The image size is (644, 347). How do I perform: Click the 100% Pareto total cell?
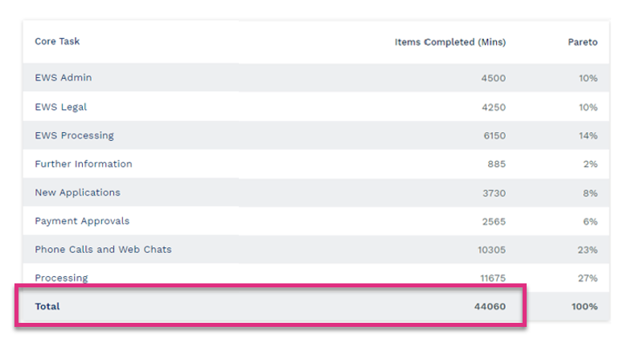(585, 307)
